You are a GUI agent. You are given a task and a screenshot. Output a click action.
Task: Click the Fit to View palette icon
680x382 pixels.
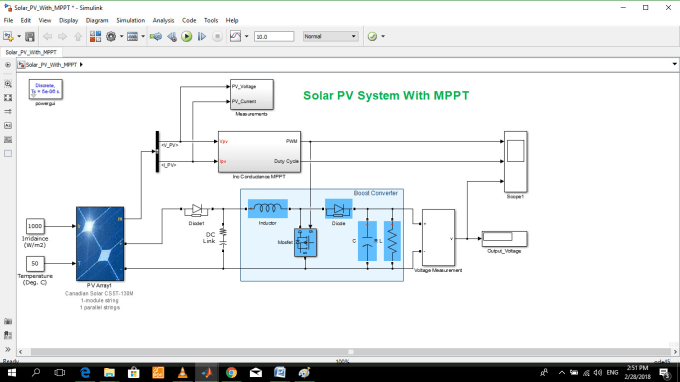click(8, 98)
